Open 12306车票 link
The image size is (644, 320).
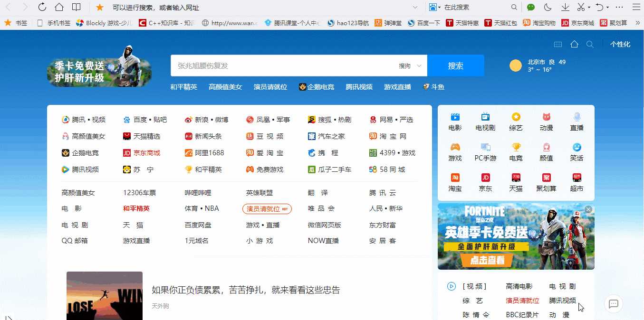click(x=139, y=193)
